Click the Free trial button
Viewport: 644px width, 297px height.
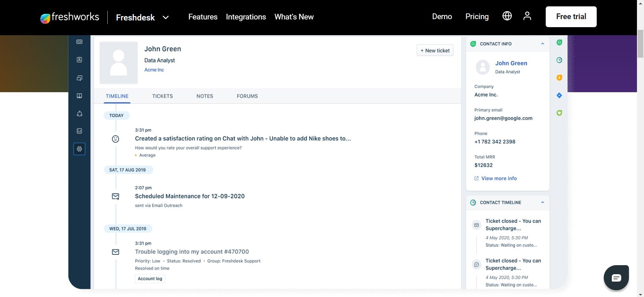(x=571, y=17)
